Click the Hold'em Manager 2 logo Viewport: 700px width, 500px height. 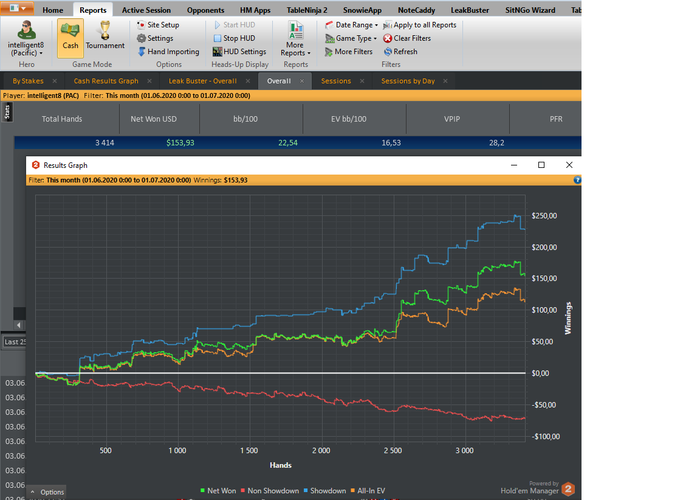568,489
